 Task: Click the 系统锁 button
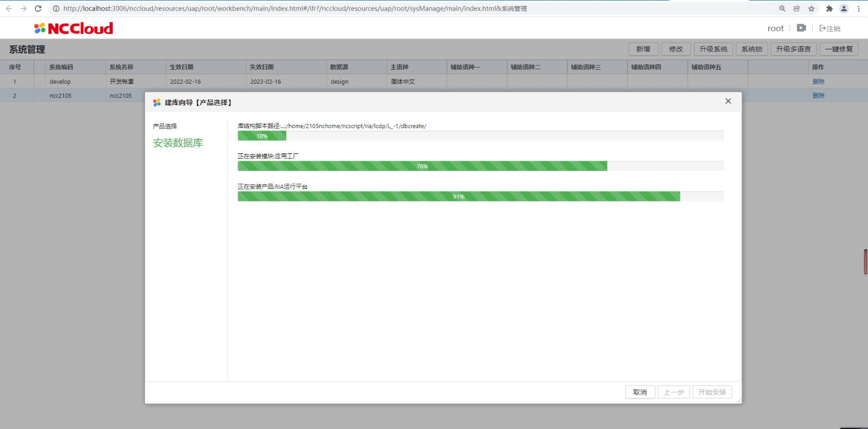pyautogui.click(x=752, y=49)
